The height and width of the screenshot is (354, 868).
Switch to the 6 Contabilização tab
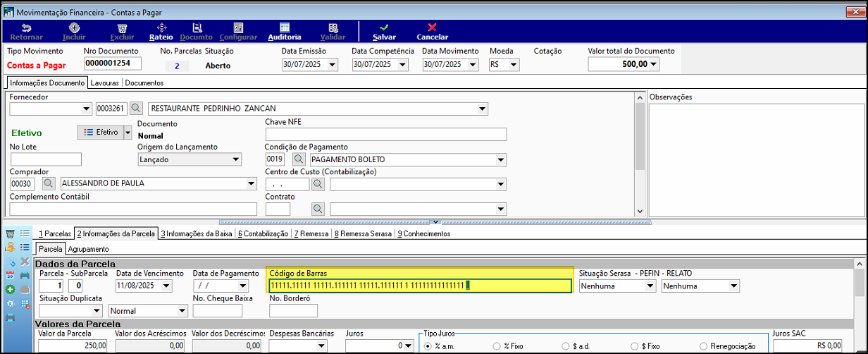(263, 233)
